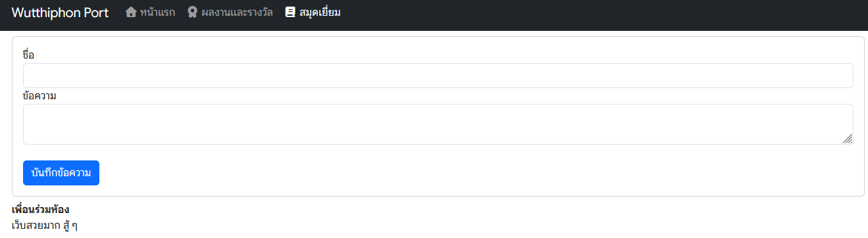Submit with บันทึกข้อความ button
The height and width of the screenshot is (238, 868).
click(x=61, y=173)
